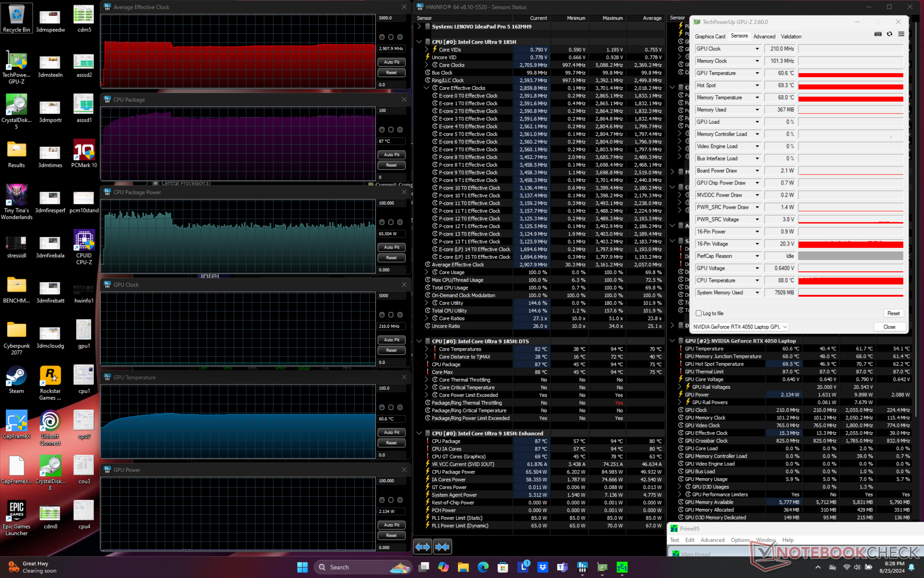The width and height of the screenshot is (924, 578).
Task: Toggle first circle option in the GPU Temperature graph
Action: point(382,407)
